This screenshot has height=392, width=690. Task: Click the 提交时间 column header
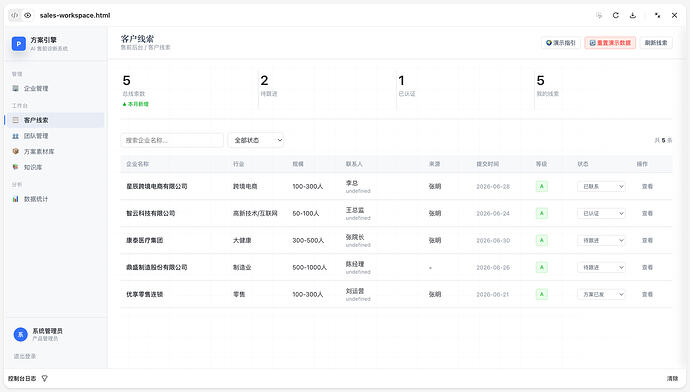pyautogui.click(x=488, y=164)
